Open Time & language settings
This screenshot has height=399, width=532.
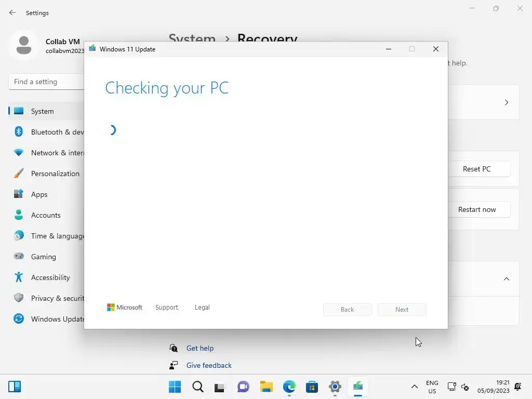(x=46, y=236)
